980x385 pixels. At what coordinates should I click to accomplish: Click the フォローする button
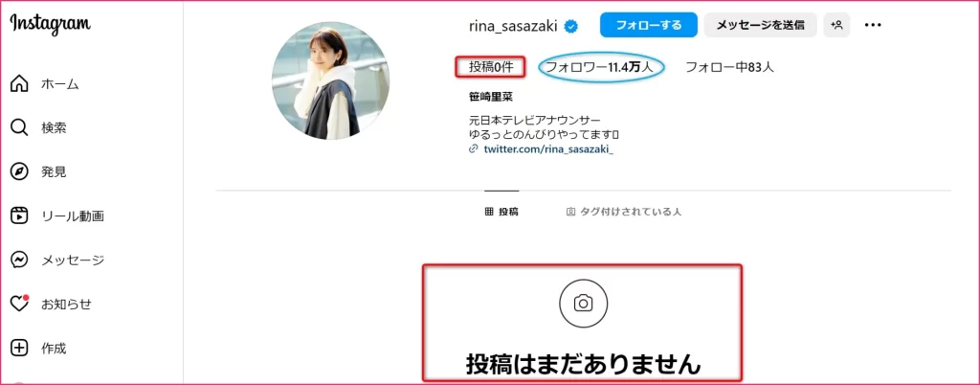pos(648,25)
